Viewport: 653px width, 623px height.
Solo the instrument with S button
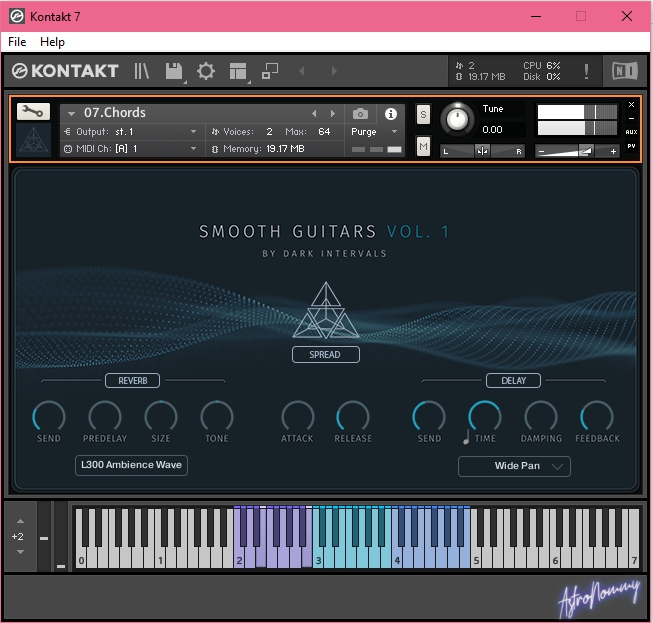coord(423,114)
